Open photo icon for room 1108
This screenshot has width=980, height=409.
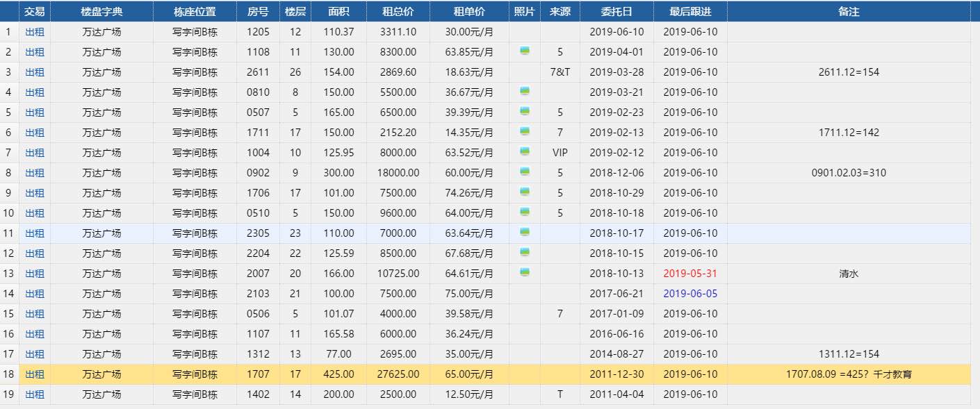(525, 51)
